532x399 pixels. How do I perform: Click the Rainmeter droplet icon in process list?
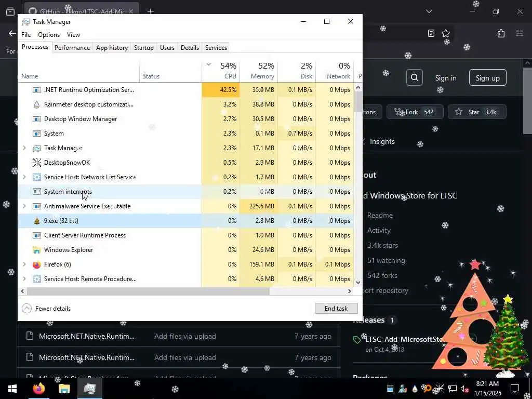[x=37, y=104]
